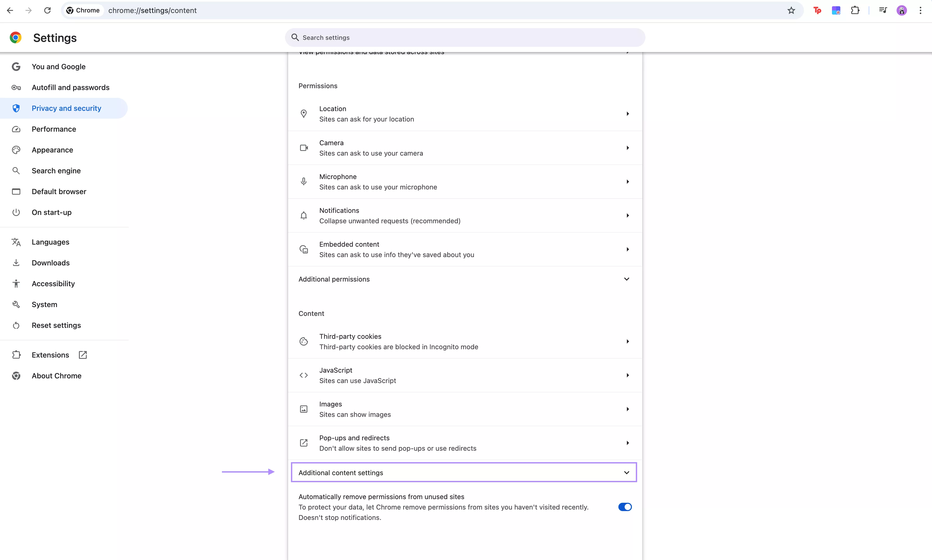Click the Notifications bell icon
932x560 pixels.
point(304,215)
